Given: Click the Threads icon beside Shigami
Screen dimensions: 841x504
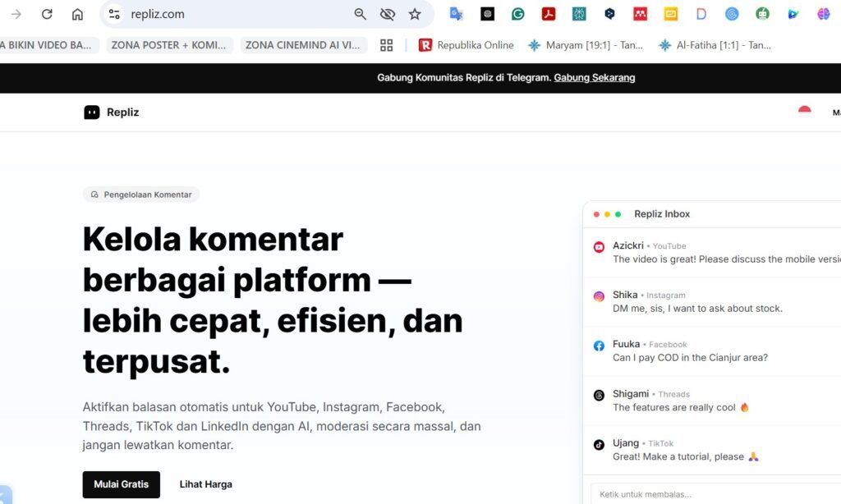Looking at the screenshot, I should tap(599, 395).
